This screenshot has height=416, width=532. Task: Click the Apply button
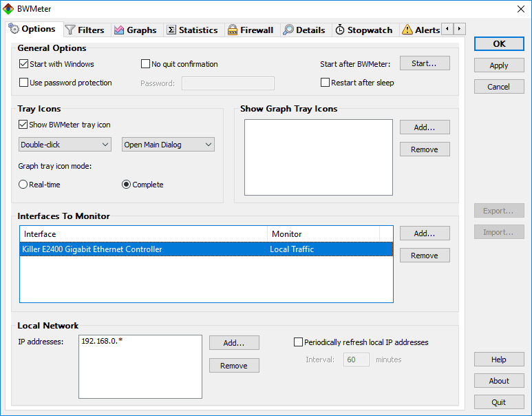[x=499, y=65]
